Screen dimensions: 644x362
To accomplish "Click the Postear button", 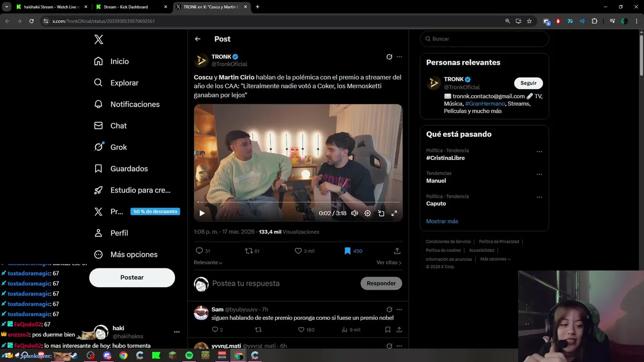I will (132, 278).
